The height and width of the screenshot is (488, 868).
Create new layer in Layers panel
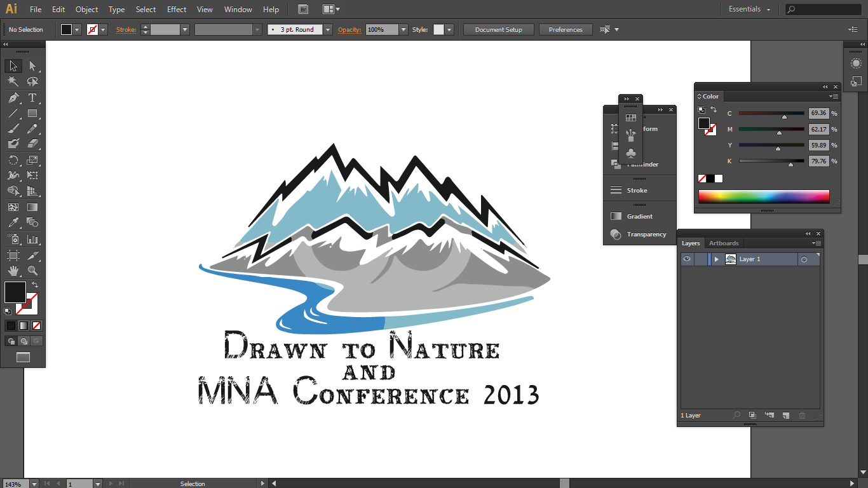pyautogui.click(x=785, y=415)
